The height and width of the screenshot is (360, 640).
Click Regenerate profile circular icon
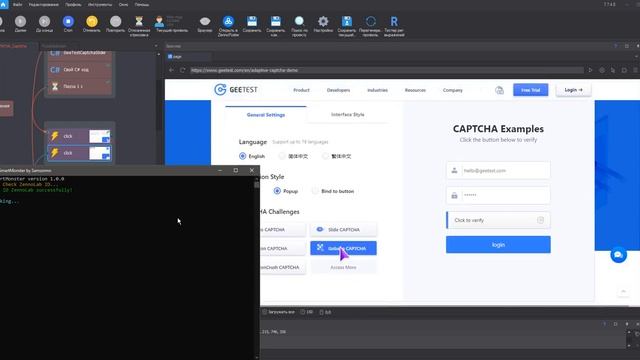pyautogui.click(x=371, y=21)
